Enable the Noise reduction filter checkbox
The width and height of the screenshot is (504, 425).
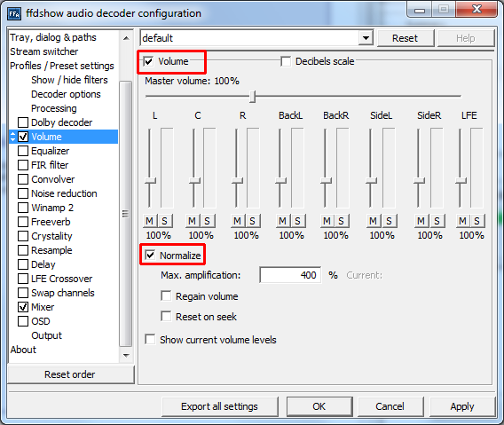pyautogui.click(x=23, y=193)
